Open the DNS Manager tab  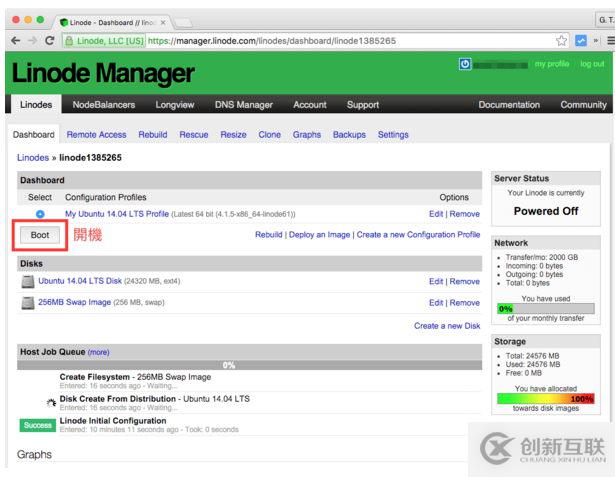tap(244, 105)
